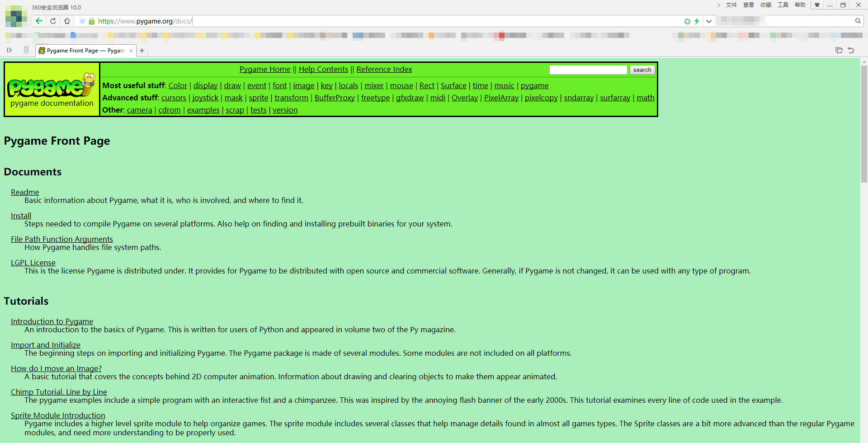Open the Rect module link
The height and width of the screenshot is (443, 868).
click(427, 85)
